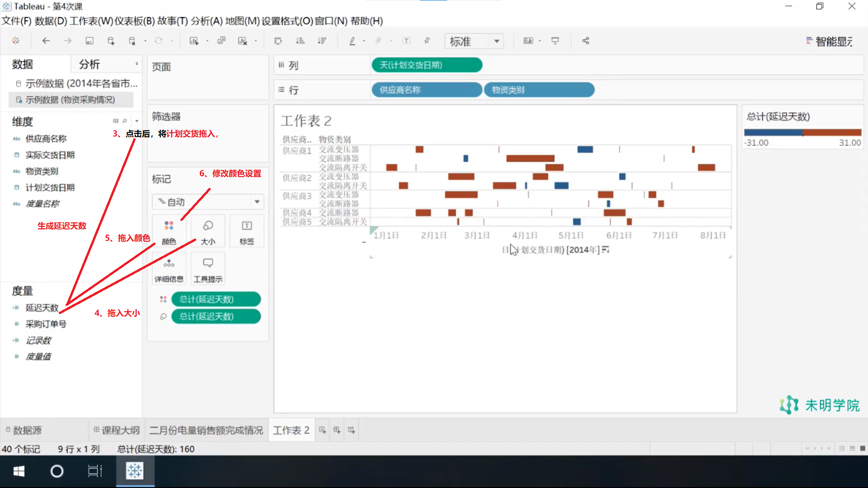Open the 数据(D) menu
Image resolution: width=868 pixels, height=488 pixels.
pyautogui.click(x=48, y=21)
